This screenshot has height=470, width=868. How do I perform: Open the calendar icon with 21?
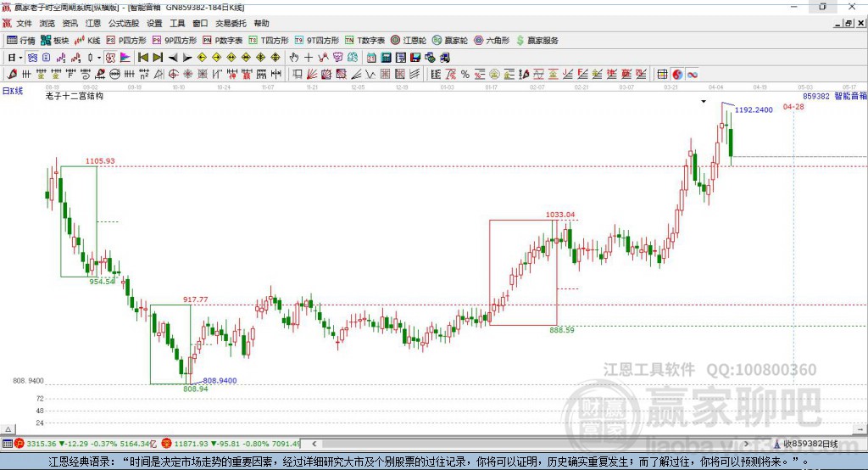click(371, 58)
